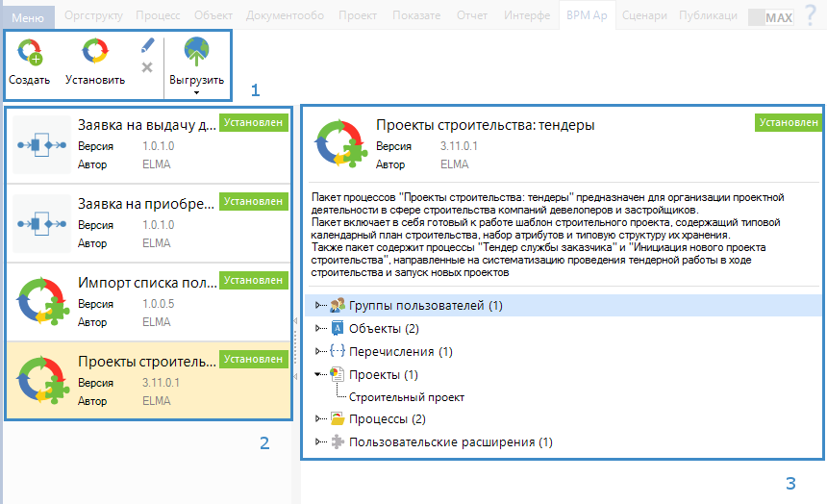Click the Пользовательские расширения puzzle icon

tap(337, 442)
